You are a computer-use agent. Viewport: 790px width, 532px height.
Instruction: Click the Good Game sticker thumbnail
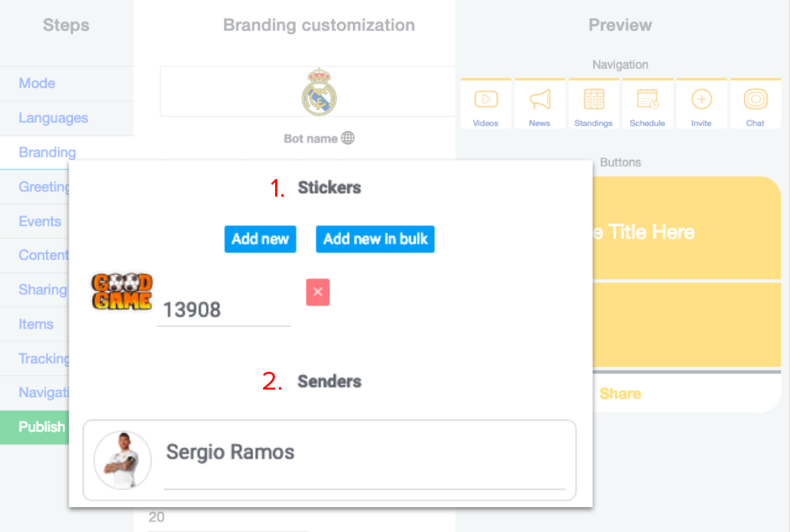click(x=121, y=292)
